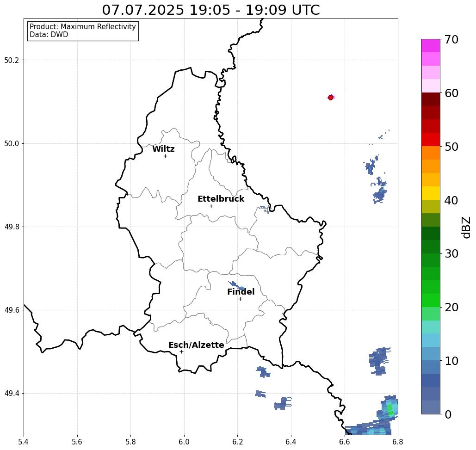This screenshot has width=476, height=450.
Task: Click the longitude tick label 5.4
Action: point(24,442)
